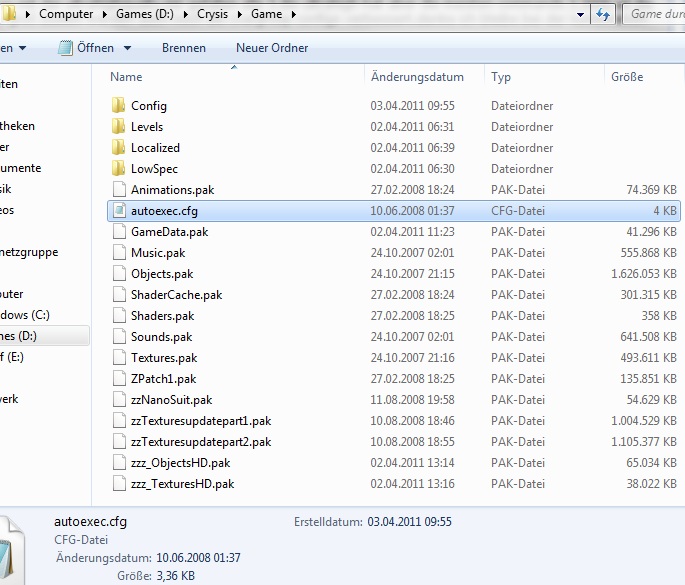
Task: Select the Config folder name
Action: point(149,106)
